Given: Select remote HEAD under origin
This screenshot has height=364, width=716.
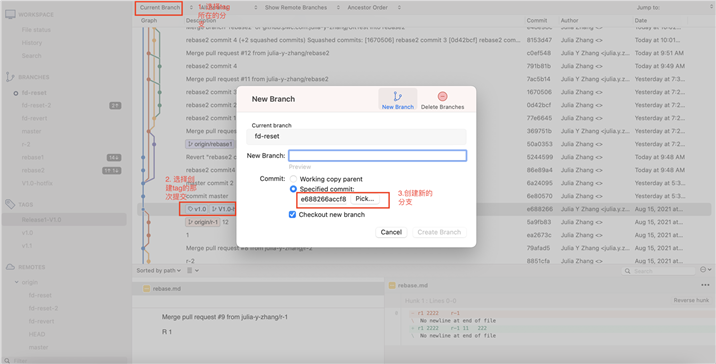Looking at the screenshot, I should tap(37, 334).
